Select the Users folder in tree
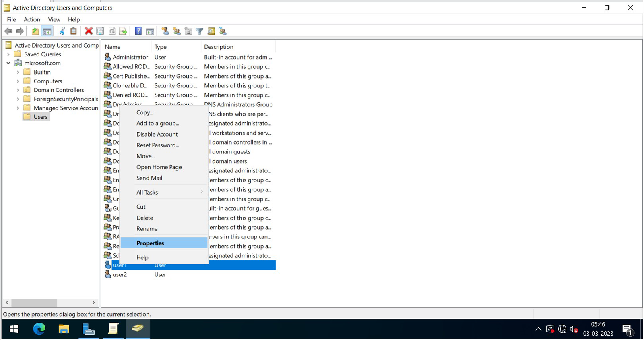The height and width of the screenshot is (340, 644). click(x=36, y=117)
